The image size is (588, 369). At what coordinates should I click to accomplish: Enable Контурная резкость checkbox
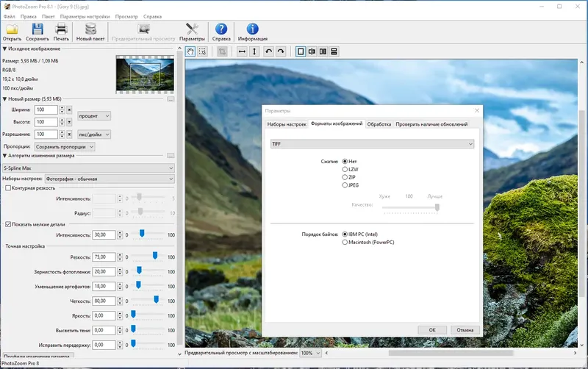pyautogui.click(x=8, y=188)
